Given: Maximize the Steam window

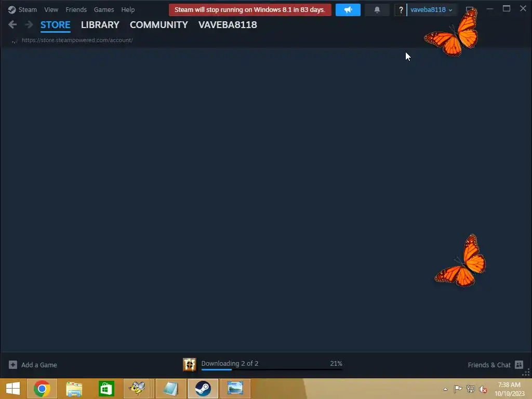Looking at the screenshot, I should [x=506, y=8].
